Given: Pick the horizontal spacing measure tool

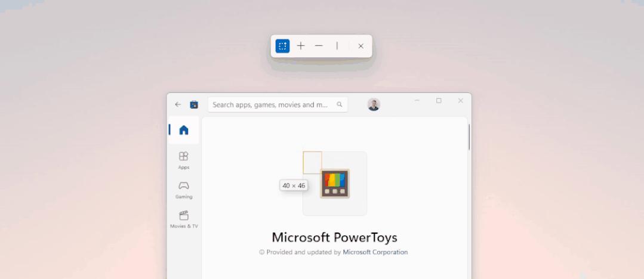Looking at the screenshot, I should pos(319,46).
